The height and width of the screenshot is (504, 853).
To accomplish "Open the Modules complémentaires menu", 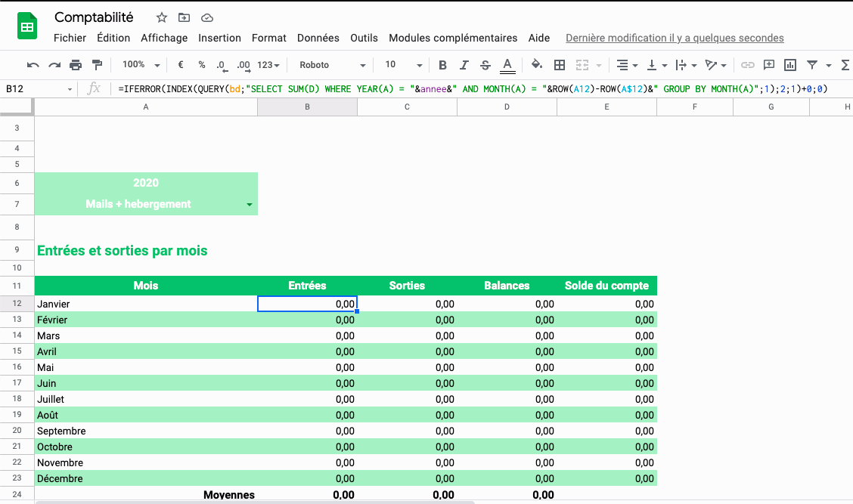I will pyautogui.click(x=453, y=38).
